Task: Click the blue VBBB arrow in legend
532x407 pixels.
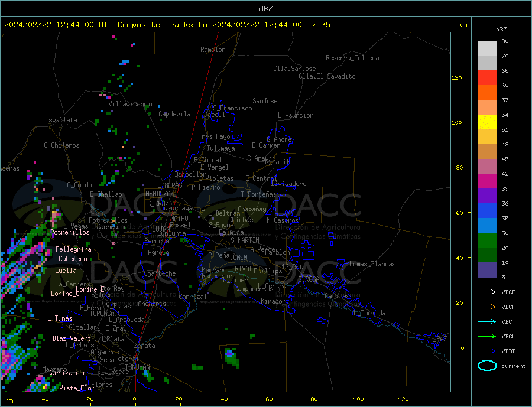Action: (x=487, y=351)
